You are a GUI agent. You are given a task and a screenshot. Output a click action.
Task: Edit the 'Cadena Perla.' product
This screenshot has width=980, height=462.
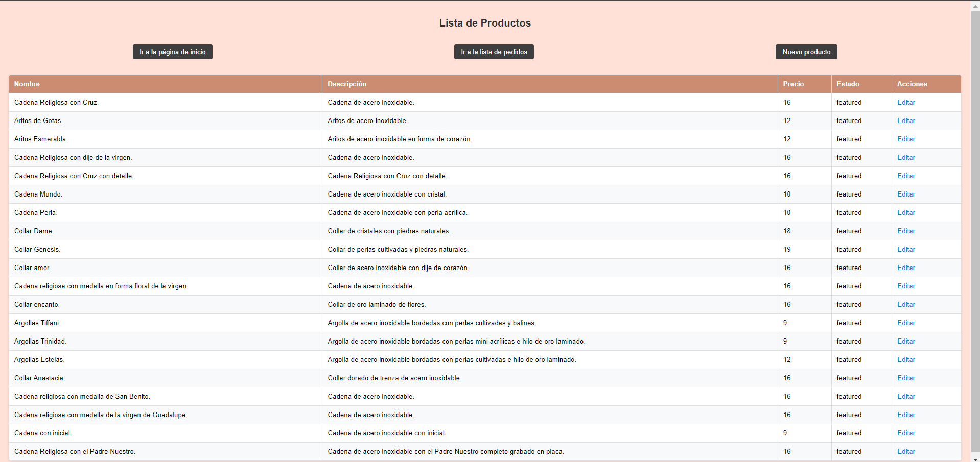click(x=905, y=212)
